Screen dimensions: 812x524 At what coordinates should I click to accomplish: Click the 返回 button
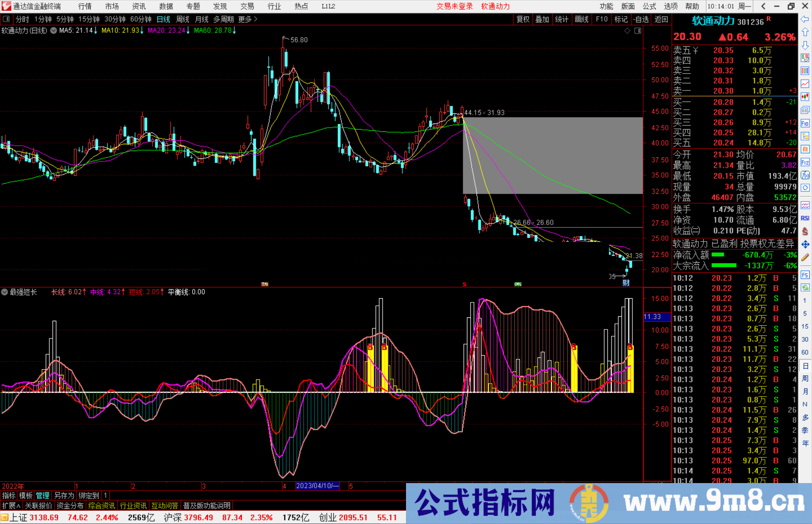pos(661,19)
